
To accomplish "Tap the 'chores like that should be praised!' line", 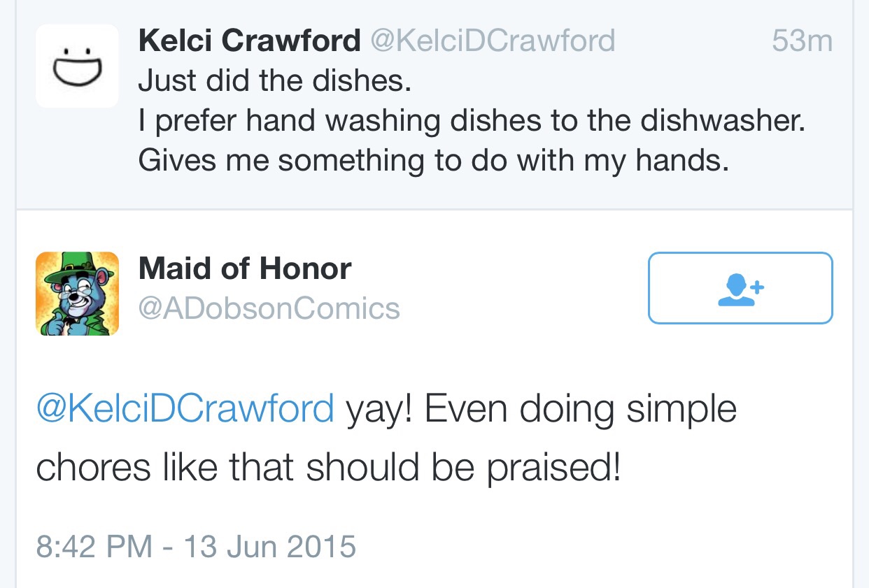I will 328,467.
